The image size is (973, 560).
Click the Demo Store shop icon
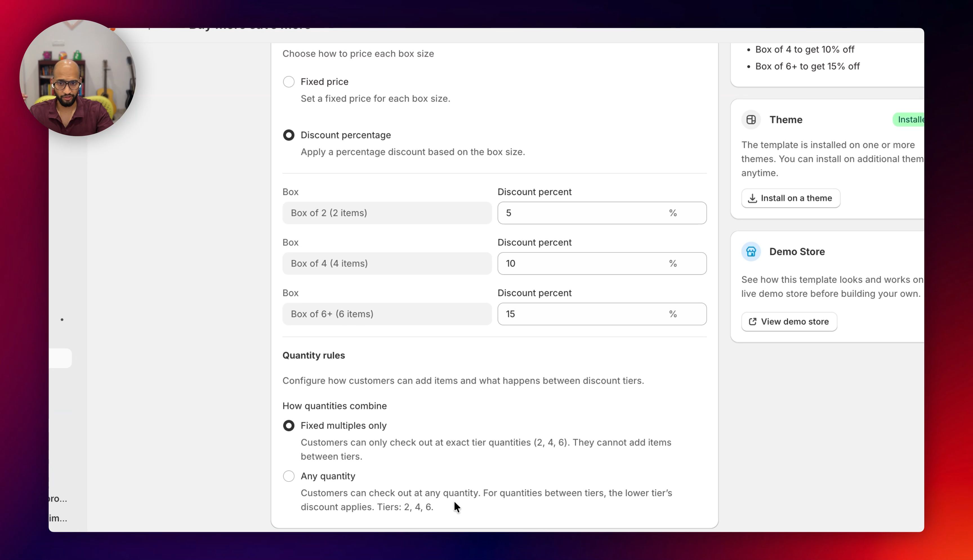click(x=751, y=252)
